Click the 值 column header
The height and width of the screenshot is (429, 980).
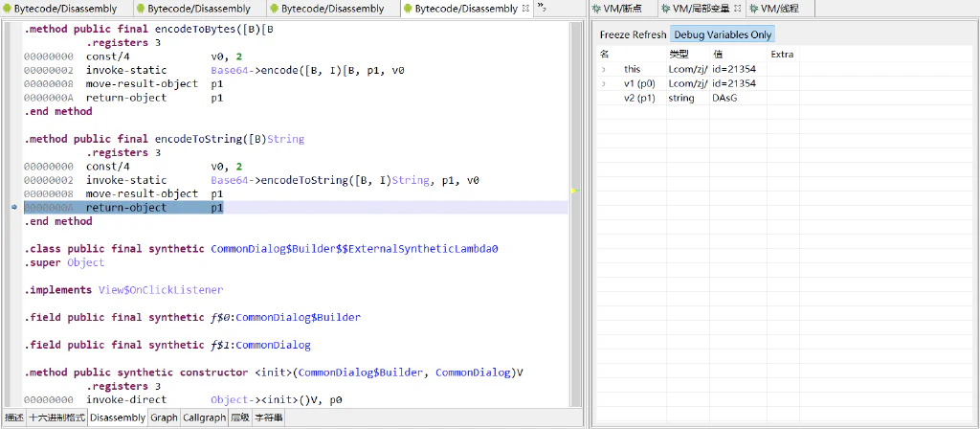pyautogui.click(x=718, y=55)
